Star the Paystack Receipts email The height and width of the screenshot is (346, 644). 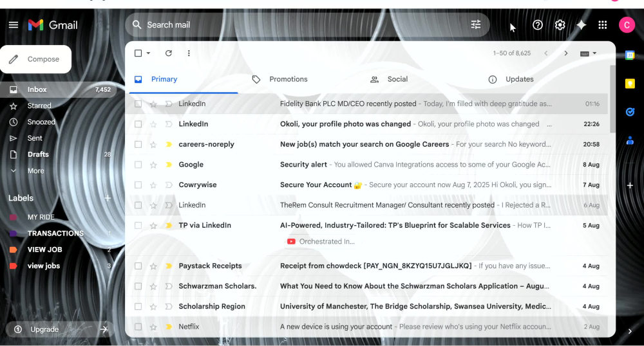click(153, 266)
